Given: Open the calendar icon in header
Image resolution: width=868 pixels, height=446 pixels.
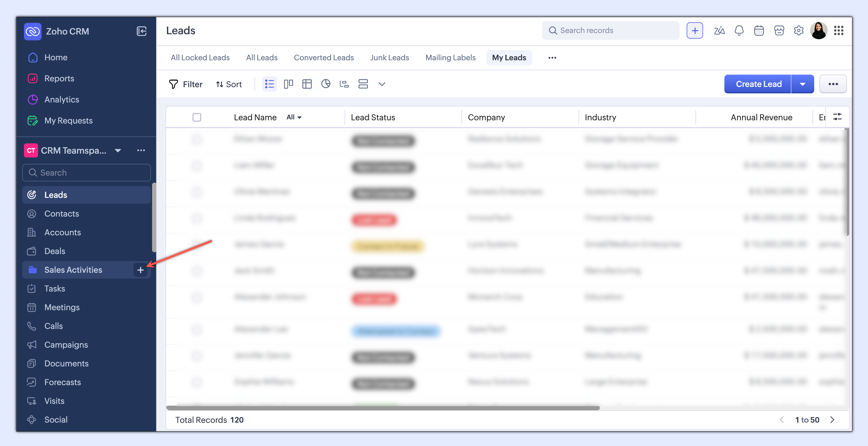Looking at the screenshot, I should click(x=759, y=31).
